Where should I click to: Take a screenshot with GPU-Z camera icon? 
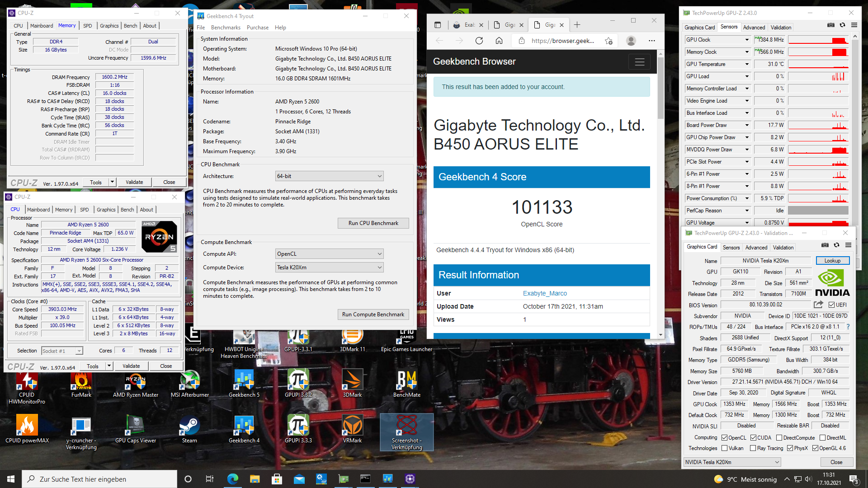(x=830, y=25)
